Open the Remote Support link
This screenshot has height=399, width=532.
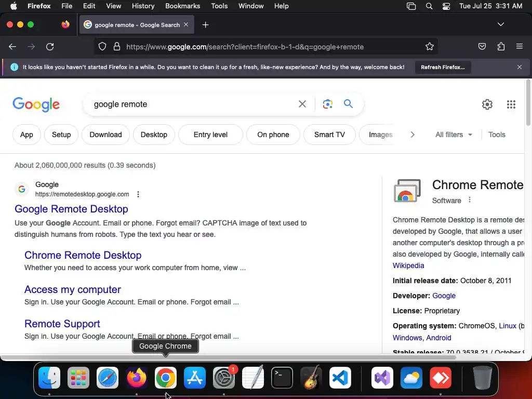tap(62, 324)
